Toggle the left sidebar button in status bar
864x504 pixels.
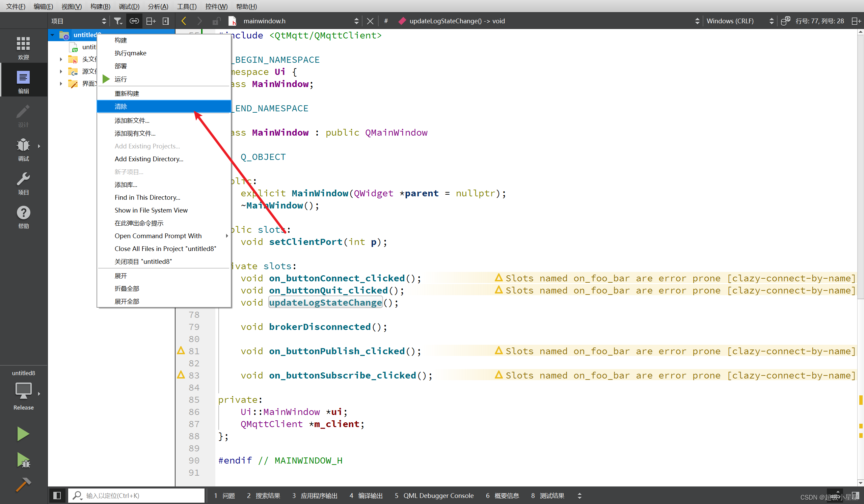coord(57,496)
